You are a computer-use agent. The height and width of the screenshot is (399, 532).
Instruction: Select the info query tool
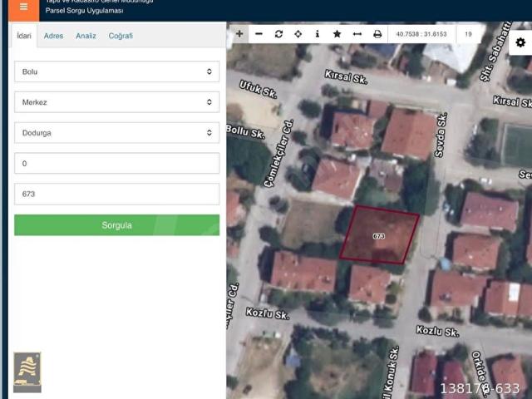click(318, 33)
